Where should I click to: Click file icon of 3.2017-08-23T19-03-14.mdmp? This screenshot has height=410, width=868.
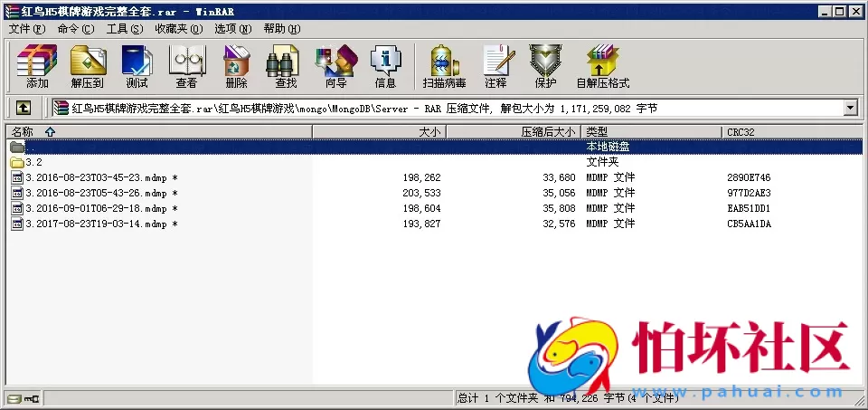(18, 224)
